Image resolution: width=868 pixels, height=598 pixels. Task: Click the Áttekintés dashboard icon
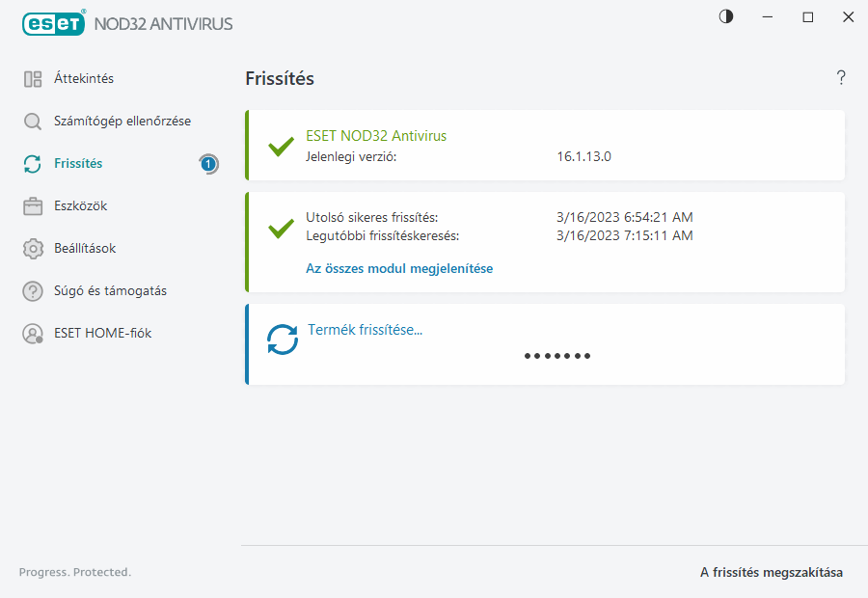click(33, 79)
